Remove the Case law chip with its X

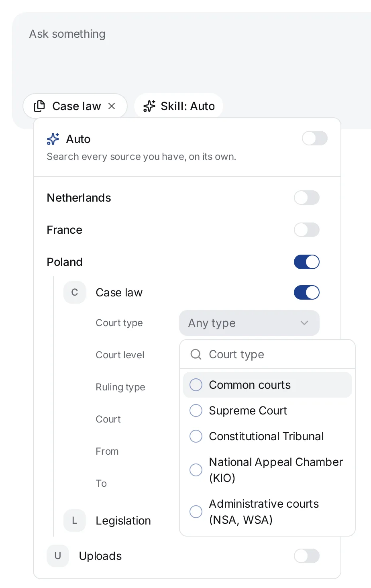pyautogui.click(x=112, y=106)
